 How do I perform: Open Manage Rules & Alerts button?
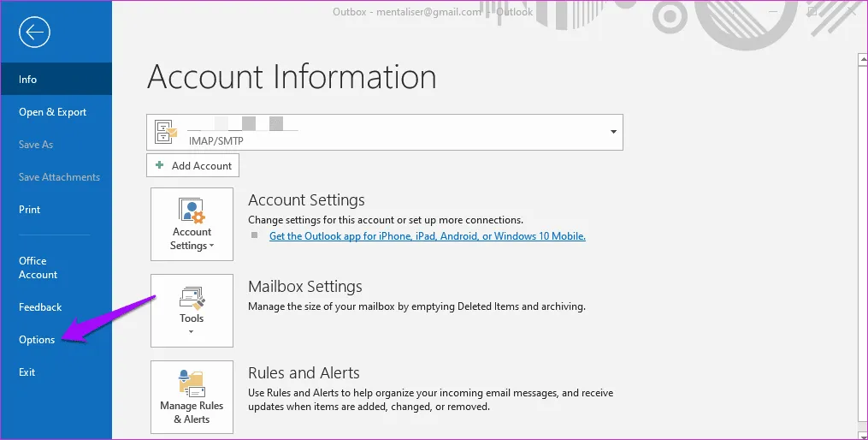click(192, 397)
